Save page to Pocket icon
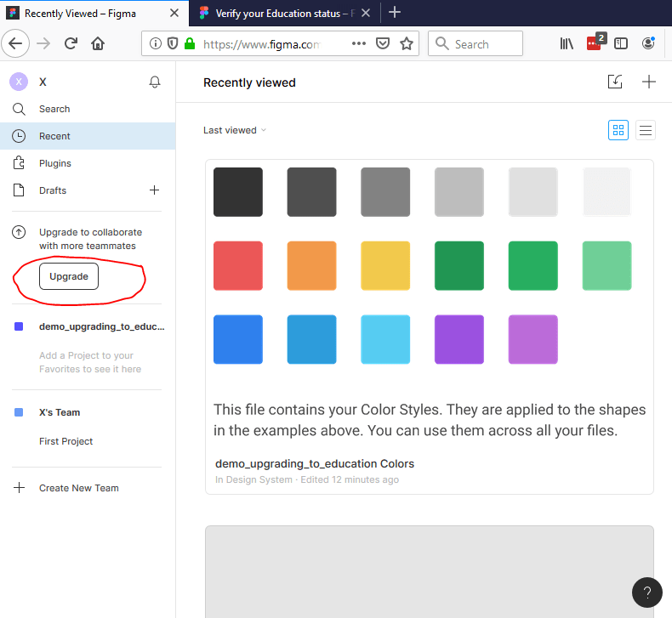The image size is (672, 618). (382, 43)
